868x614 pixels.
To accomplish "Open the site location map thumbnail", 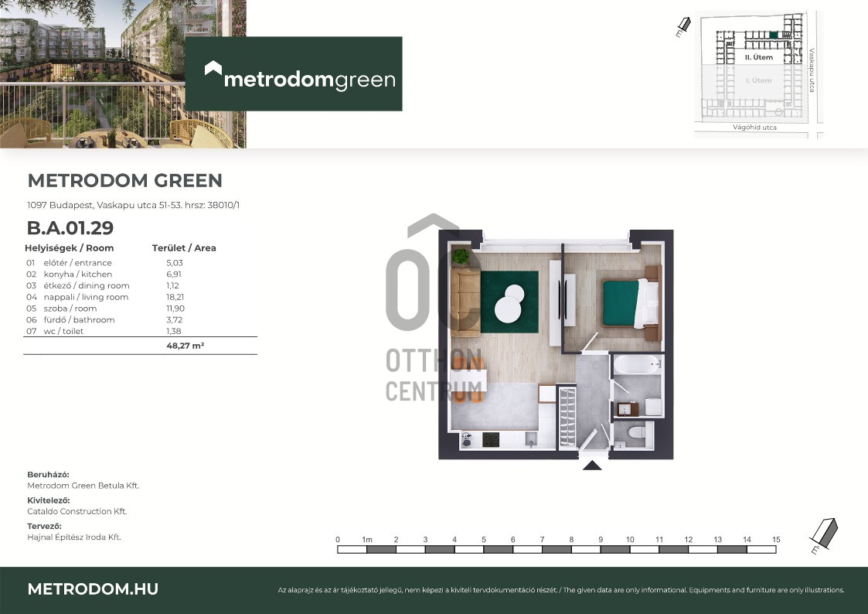I will 758,74.
